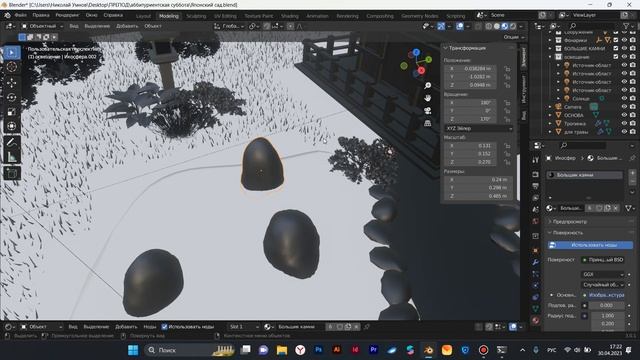Select the Annotate tool
Viewport: 640px width, 360px height.
pos(11,142)
